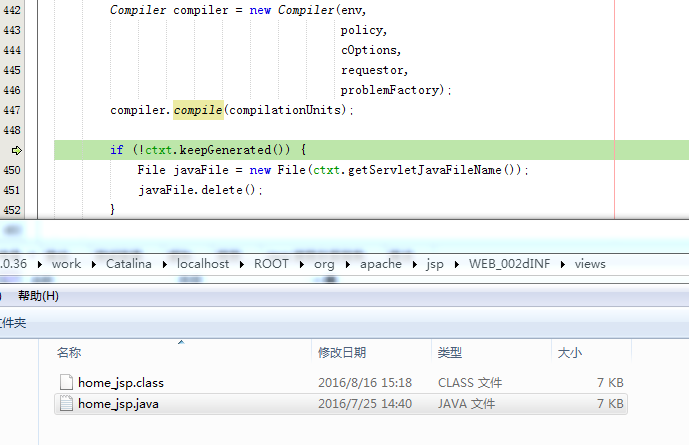689x445 pixels.
Task: Click ctxt.keepGenerated() in highlighted line
Action: 218,150
